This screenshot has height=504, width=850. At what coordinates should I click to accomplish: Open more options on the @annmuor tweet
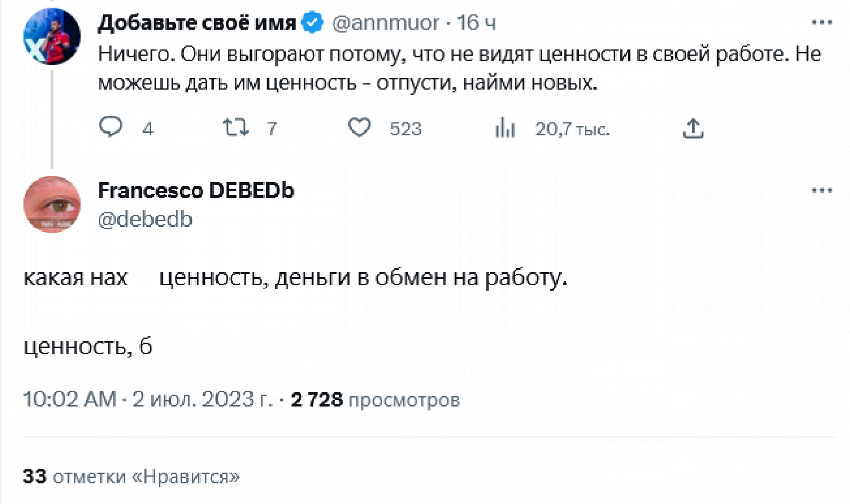(821, 23)
